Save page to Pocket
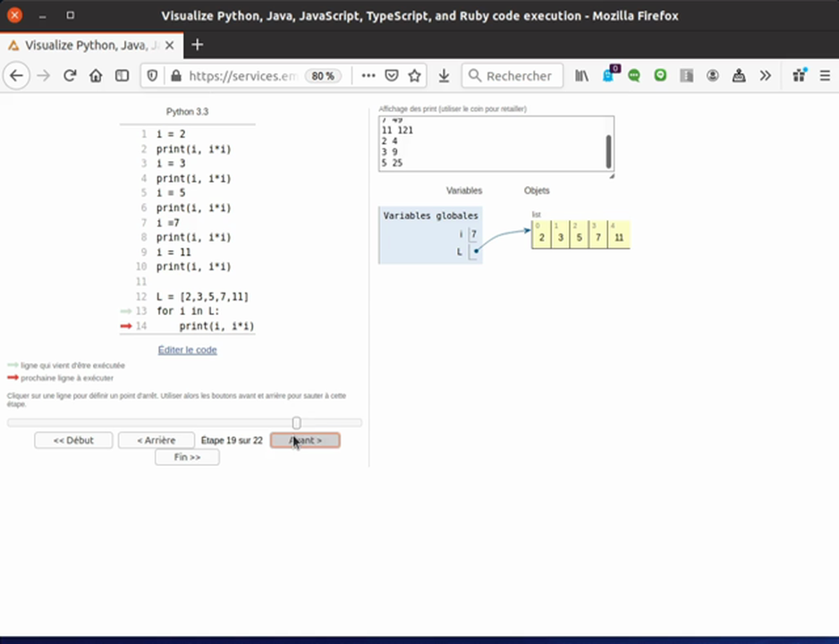The height and width of the screenshot is (644, 839). tap(392, 76)
